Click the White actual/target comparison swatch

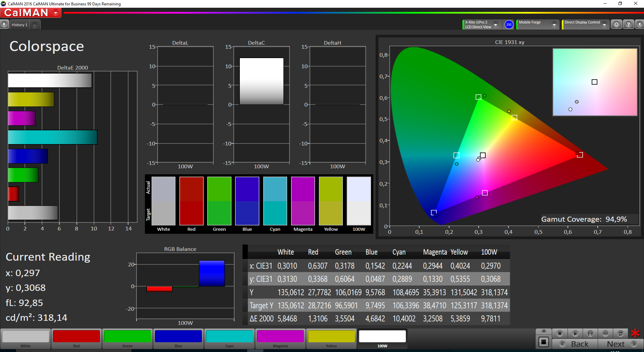tap(164, 201)
